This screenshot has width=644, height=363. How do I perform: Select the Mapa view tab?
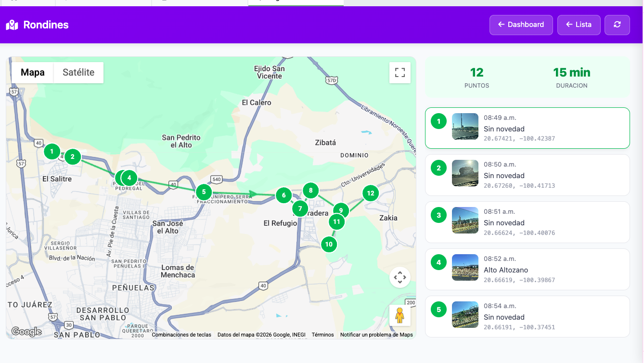click(32, 72)
